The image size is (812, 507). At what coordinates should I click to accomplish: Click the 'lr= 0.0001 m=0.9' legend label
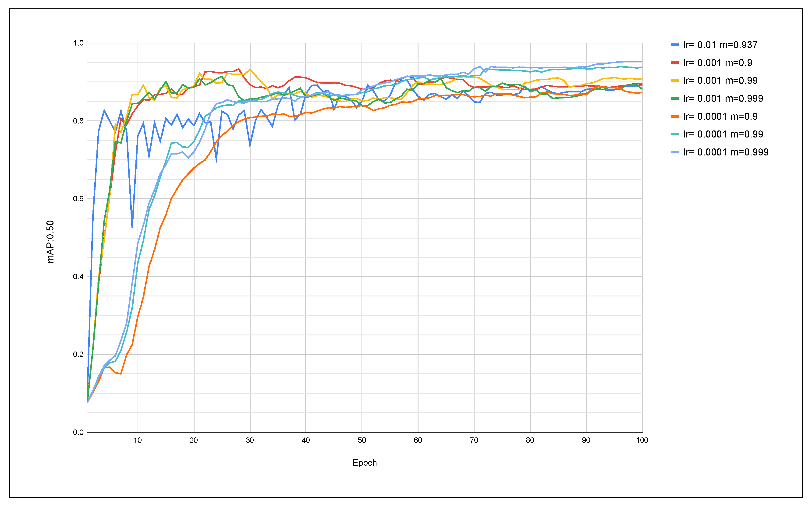pos(720,116)
